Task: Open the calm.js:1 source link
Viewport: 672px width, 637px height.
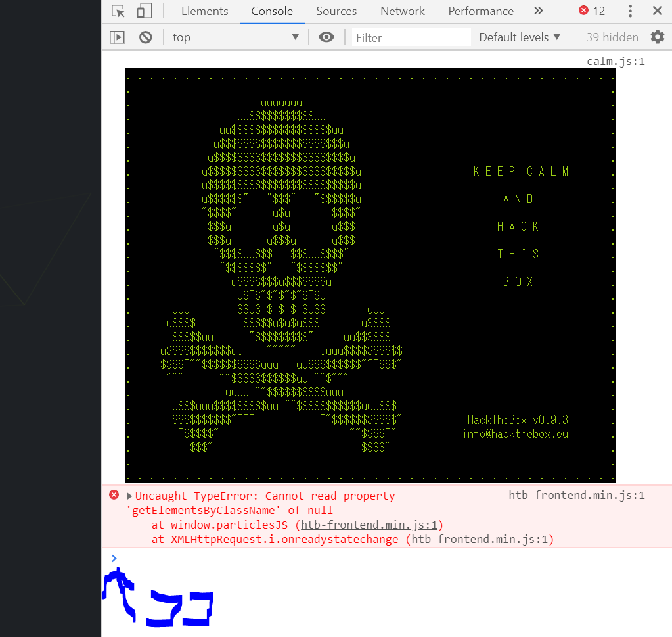Action: point(616,62)
